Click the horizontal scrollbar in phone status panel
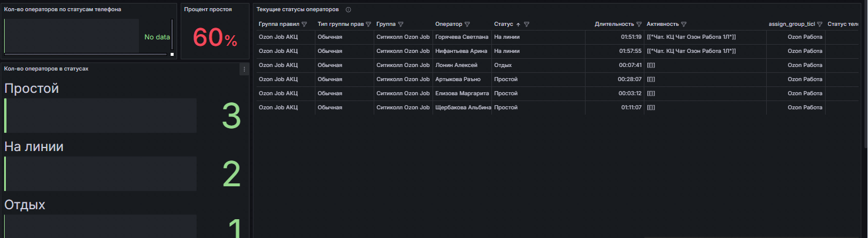Screen dimensions: 868x238 tap(85, 54)
